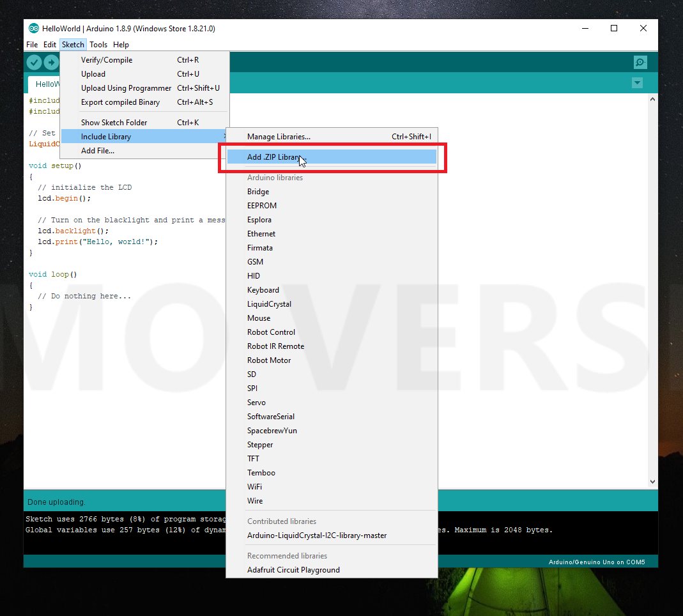Choose Upload from the Sketch menu

point(144,74)
